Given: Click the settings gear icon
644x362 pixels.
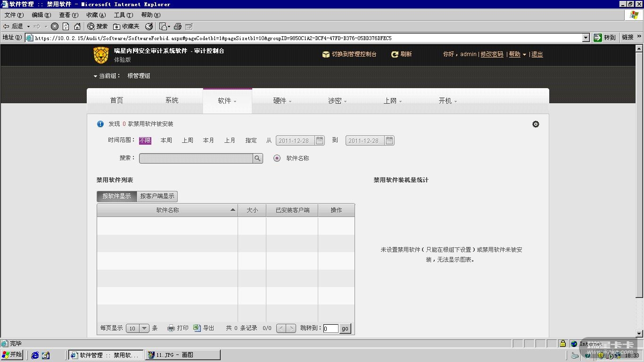Looking at the screenshot, I should 536,124.
